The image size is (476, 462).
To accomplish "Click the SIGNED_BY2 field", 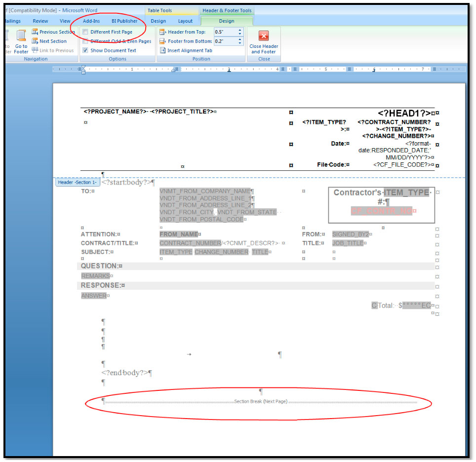I will coord(350,234).
